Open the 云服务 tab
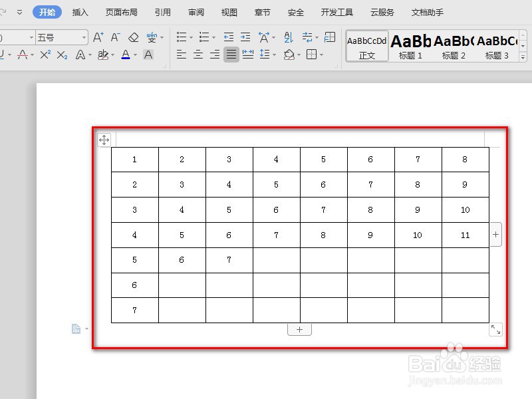This screenshot has width=532, height=399. coord(382,13)
